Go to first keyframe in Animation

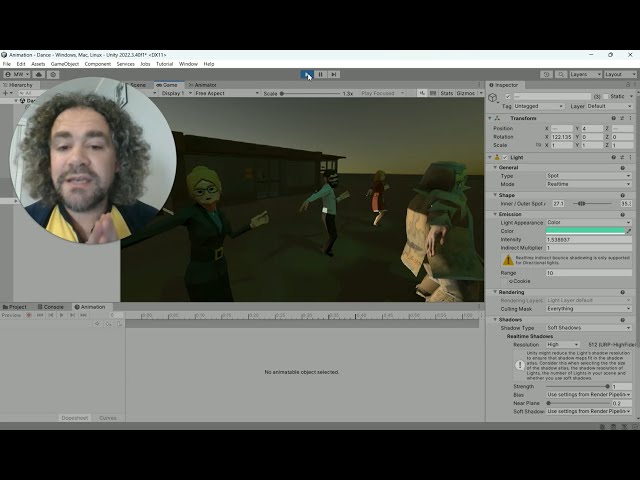tap(40, 315)
